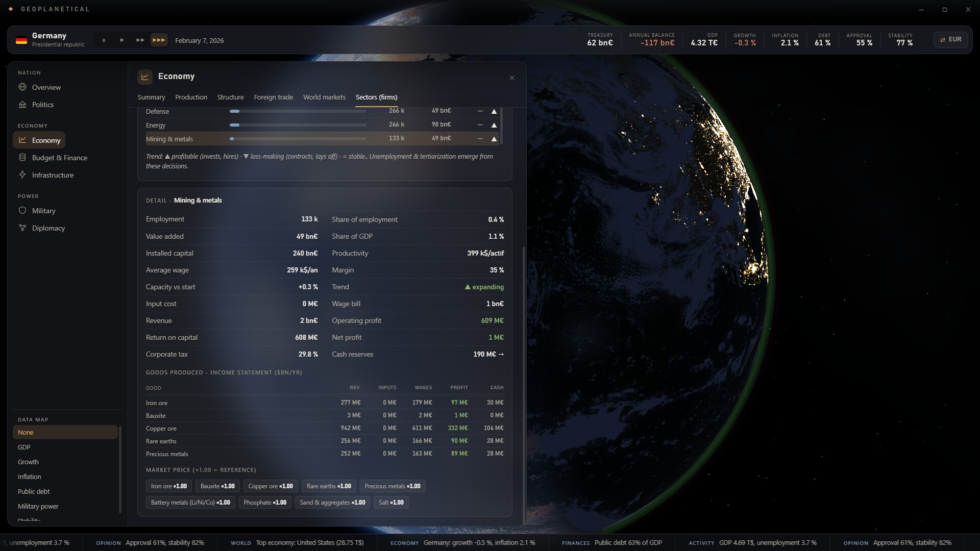980x551 pixels.
Task: Expand Cash reserves arrow detail
Action: point(501,354)
